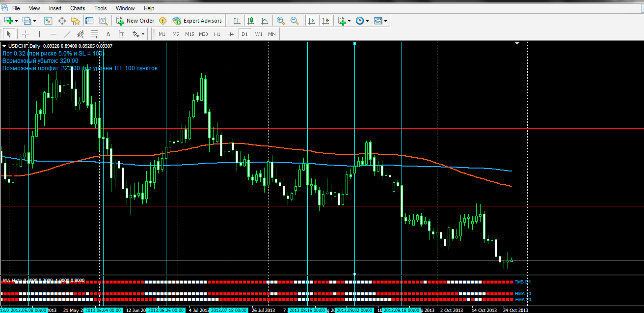This screenshot has width=644, height=313.
Task: Launch MetaEditor via yellow diamond icon
Action: click(x=163, y=21)
